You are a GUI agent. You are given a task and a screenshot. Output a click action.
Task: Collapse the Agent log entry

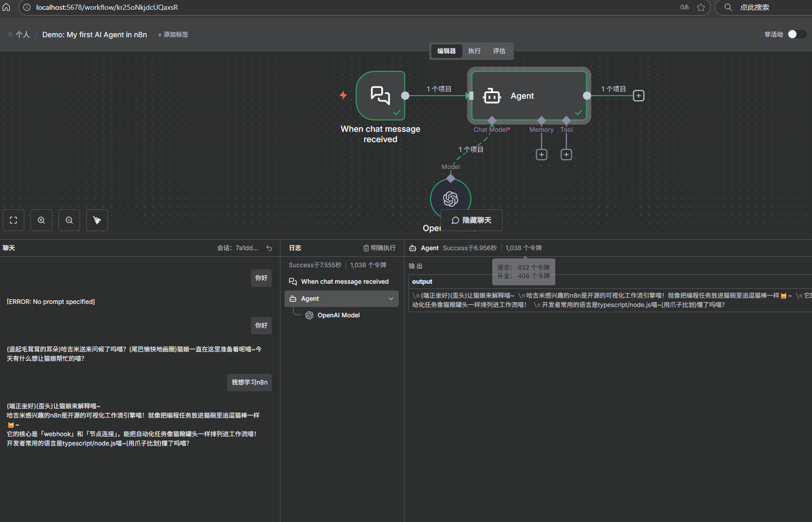pos(391,299)
